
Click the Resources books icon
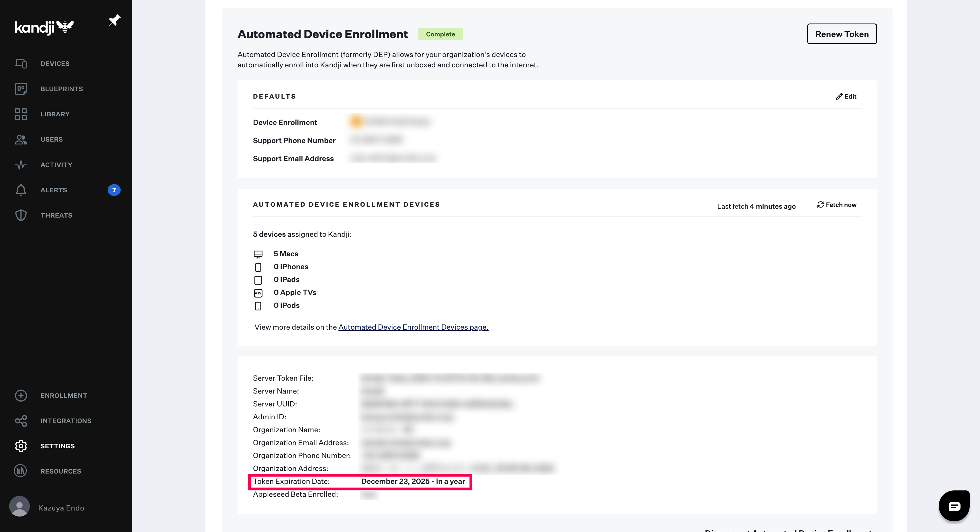click(x=21, y=471)
